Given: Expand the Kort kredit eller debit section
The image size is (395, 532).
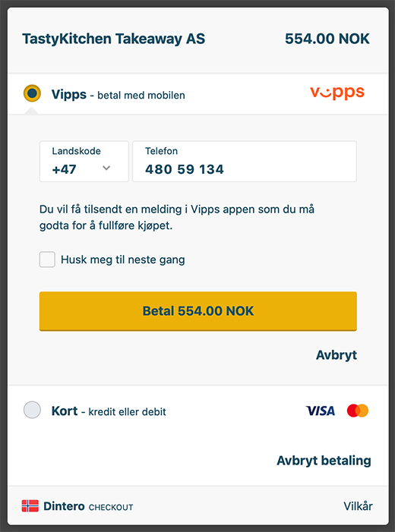Looking at the screenshot, I should pos(198,411).
